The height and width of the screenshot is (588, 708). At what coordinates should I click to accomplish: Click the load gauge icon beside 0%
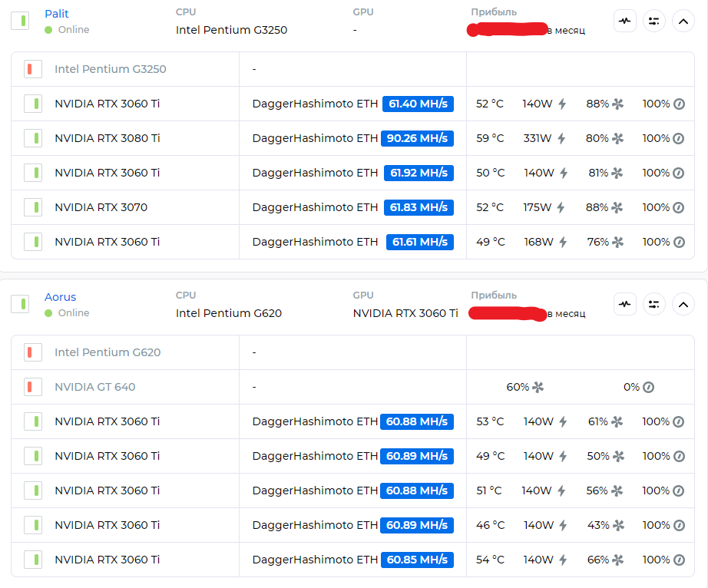pos(648,387)
